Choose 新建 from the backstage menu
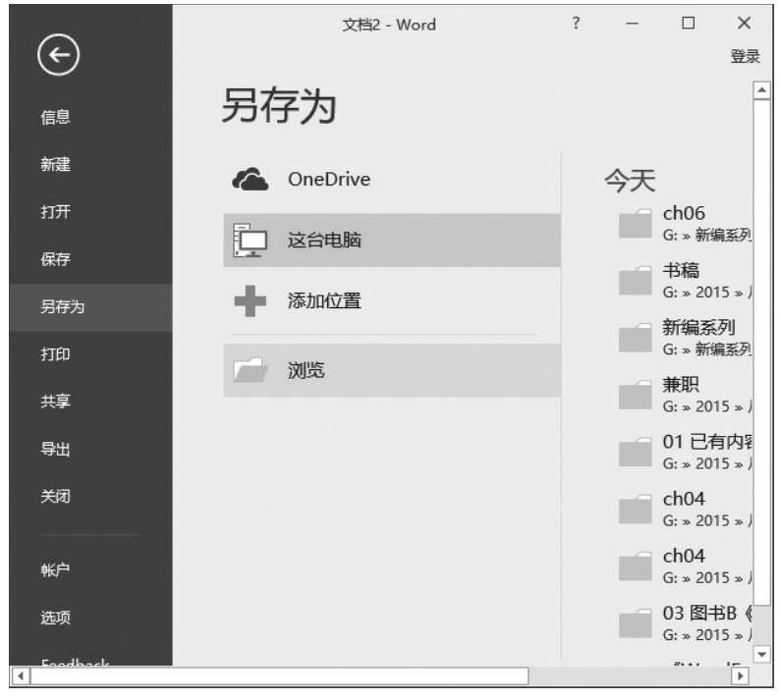 point(55,165)
